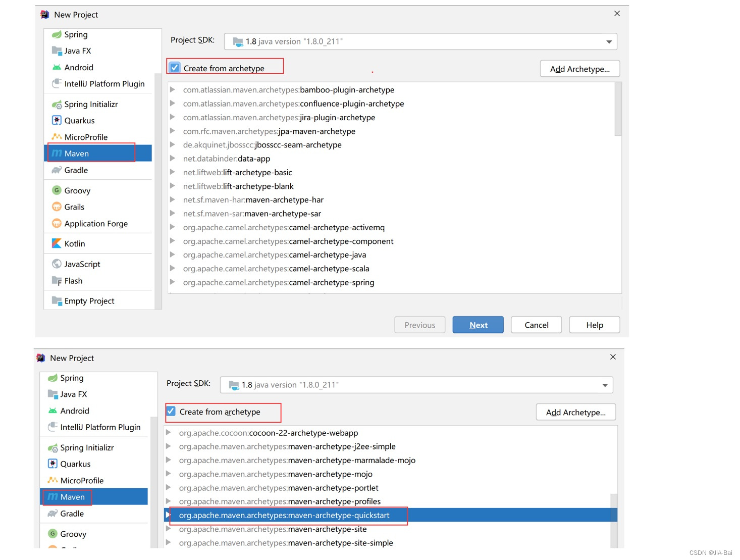Click the Groovy green G icon in upper dialog
Viewport: 740px width, 560px height.
click(x=57, y=190)
